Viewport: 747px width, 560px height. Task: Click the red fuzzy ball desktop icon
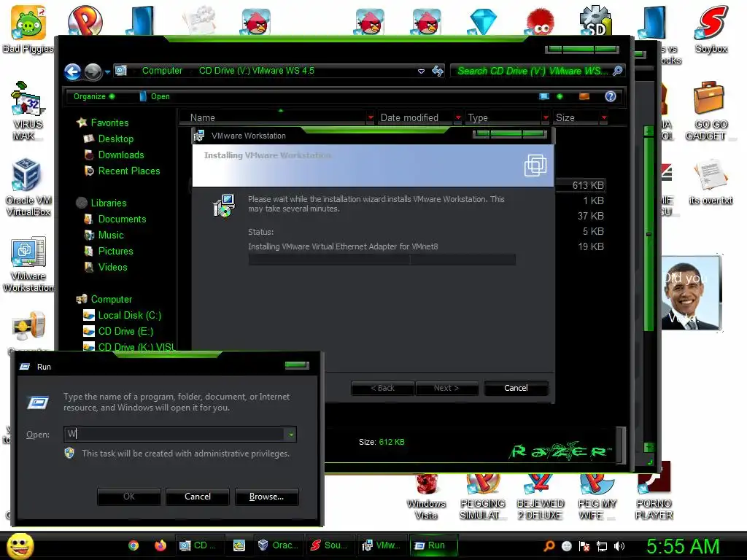541,22
